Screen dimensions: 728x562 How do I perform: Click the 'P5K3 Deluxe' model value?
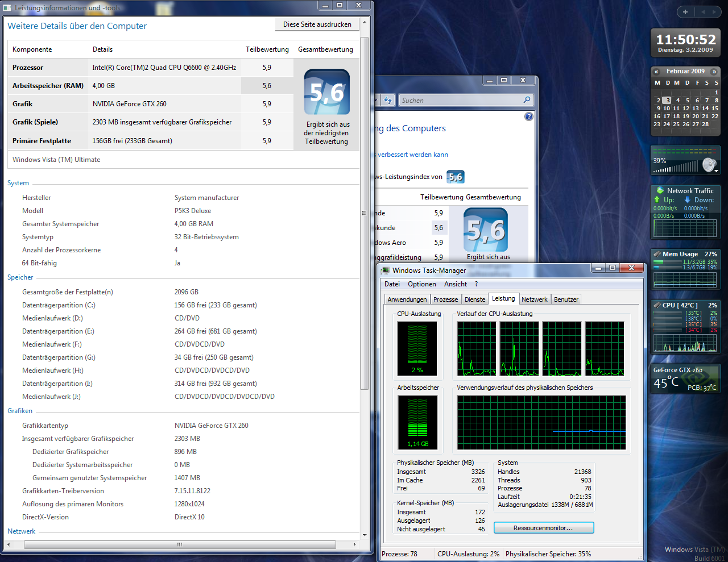click(193, 211)
